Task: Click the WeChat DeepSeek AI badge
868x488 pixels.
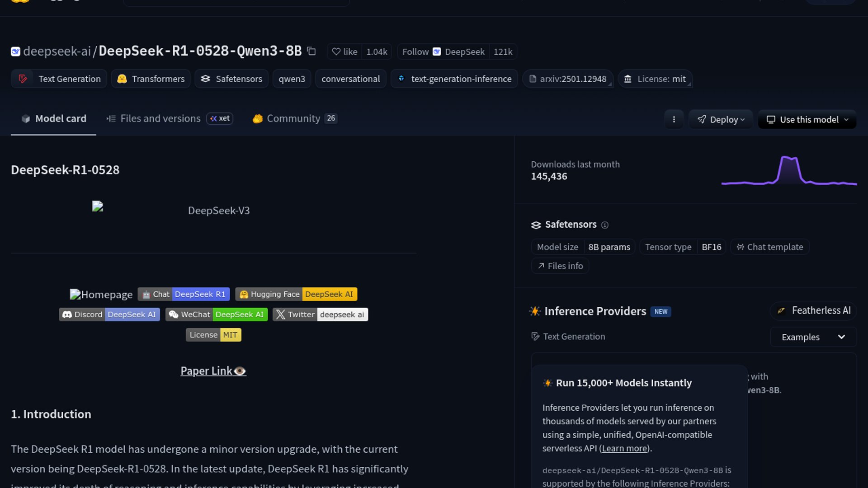Action: [x=217, y=314]
